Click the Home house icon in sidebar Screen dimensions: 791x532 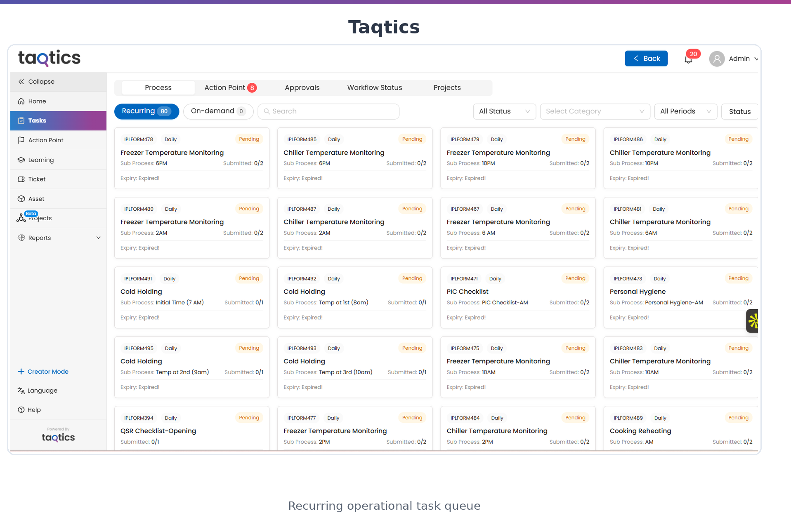coord(21,101)
